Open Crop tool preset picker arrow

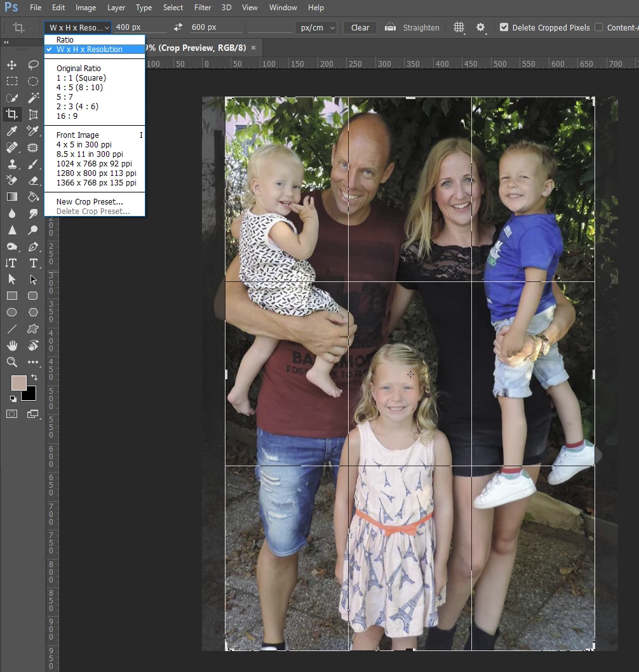click(32, 29)
